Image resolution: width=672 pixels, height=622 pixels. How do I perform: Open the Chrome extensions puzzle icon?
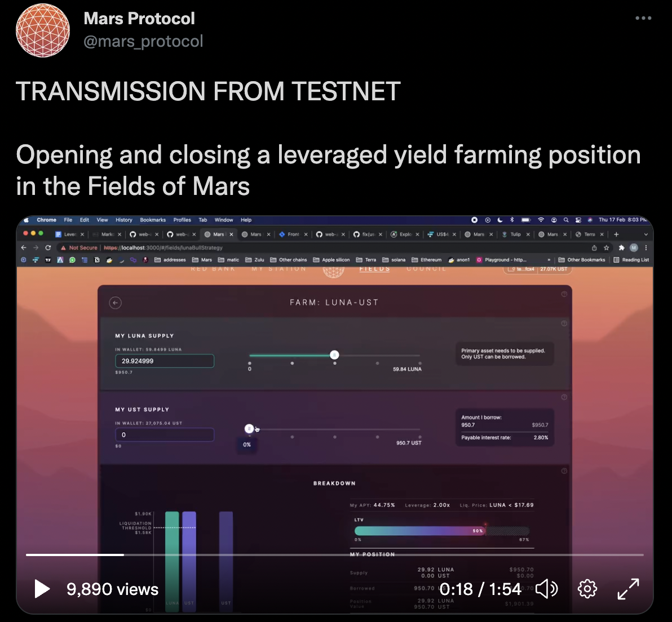coord(621,247)
